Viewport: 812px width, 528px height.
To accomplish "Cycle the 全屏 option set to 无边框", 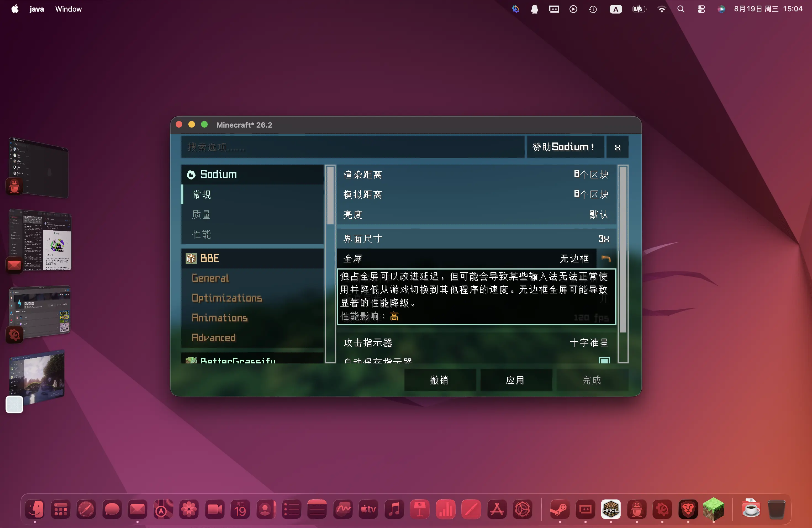I will (467, 258).
